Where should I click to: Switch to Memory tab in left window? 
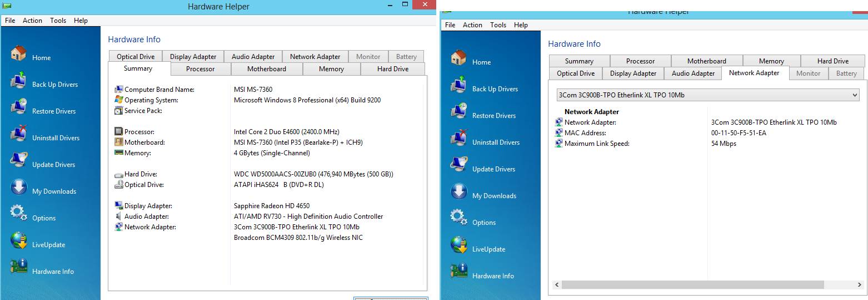(x=331, y=69)
